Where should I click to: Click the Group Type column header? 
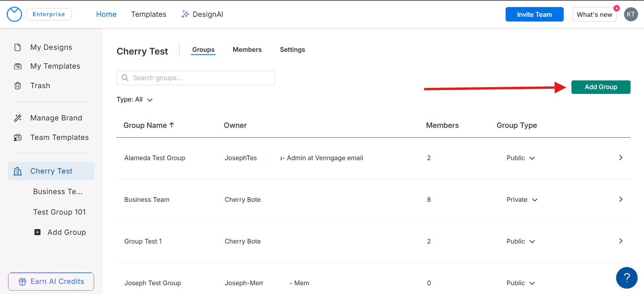click(x=517, y=125)
